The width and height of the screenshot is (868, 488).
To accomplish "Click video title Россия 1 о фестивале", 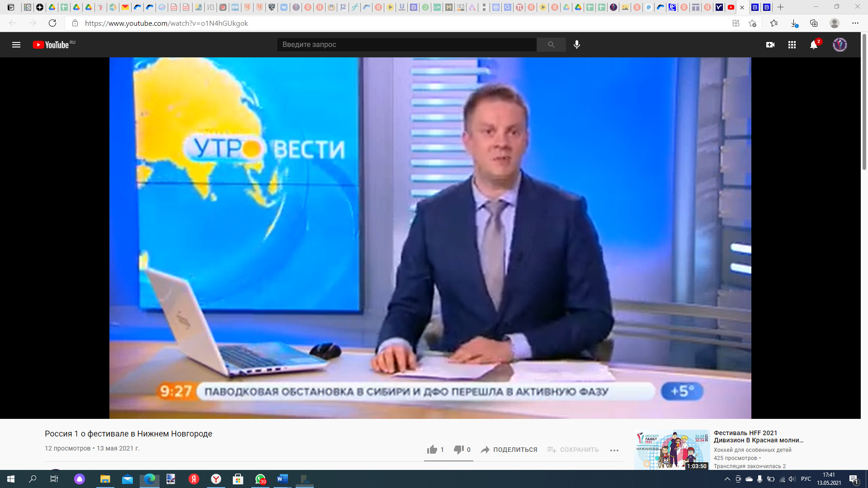I will [128, 434].
